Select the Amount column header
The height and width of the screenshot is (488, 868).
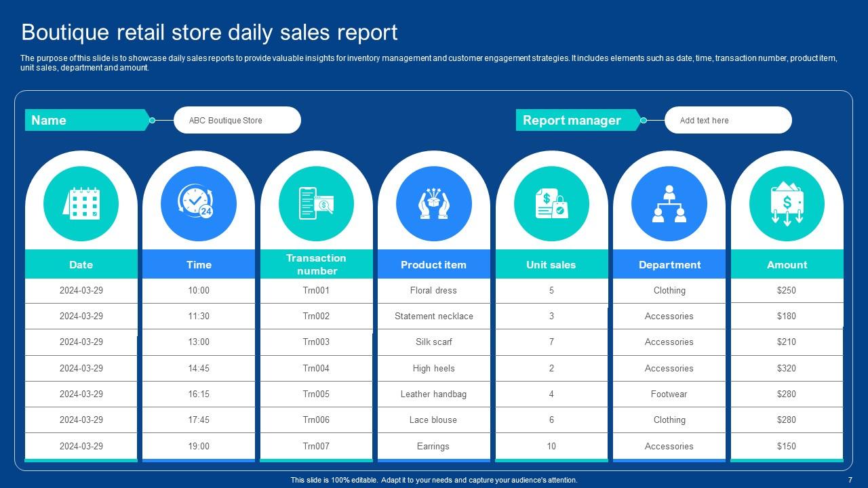787,264
